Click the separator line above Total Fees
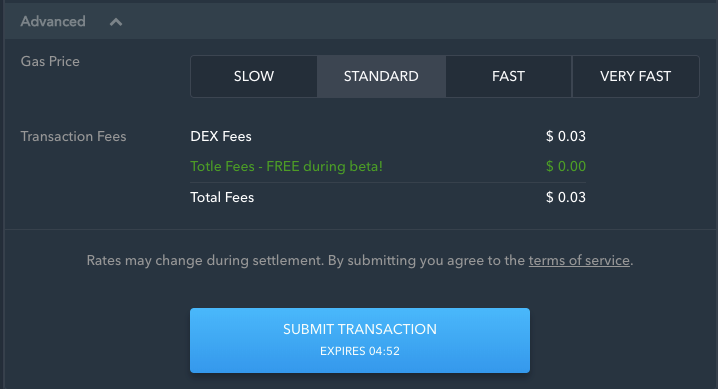Image resolution: width=718 pixels, height=389 pixels. tap(388, 183)
